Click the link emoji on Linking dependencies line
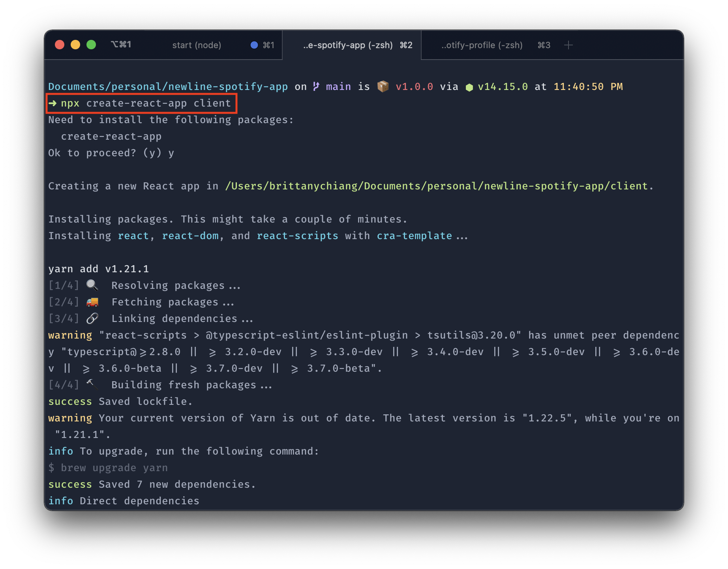728x569 pixels. pyautogui.click(x=92, y=318)
